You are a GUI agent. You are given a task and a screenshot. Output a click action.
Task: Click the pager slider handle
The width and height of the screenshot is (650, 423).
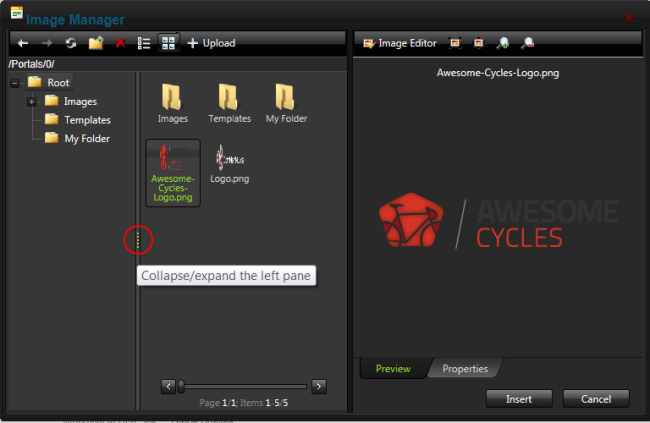(x=181, y=387)
